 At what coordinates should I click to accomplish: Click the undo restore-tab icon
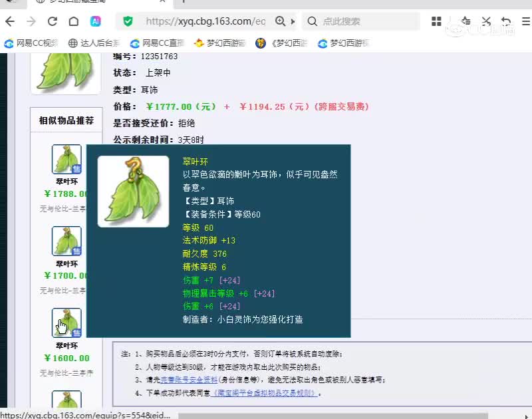click(x=505, y=21)
